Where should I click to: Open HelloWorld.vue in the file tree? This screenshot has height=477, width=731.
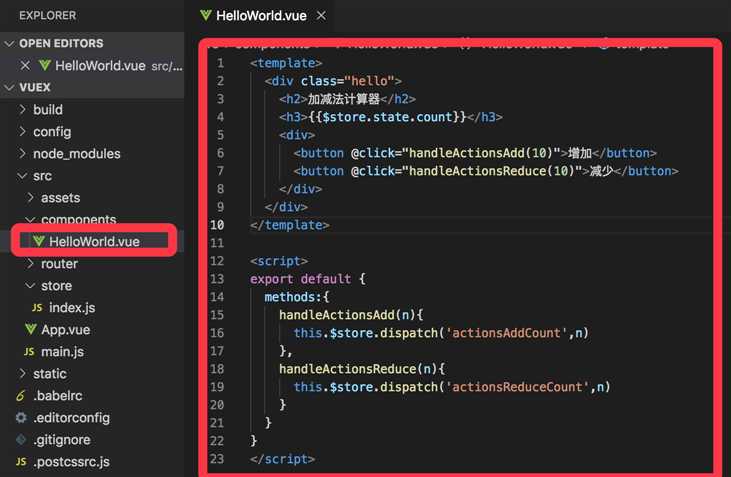pyautogui.click(x=94, y=242)
